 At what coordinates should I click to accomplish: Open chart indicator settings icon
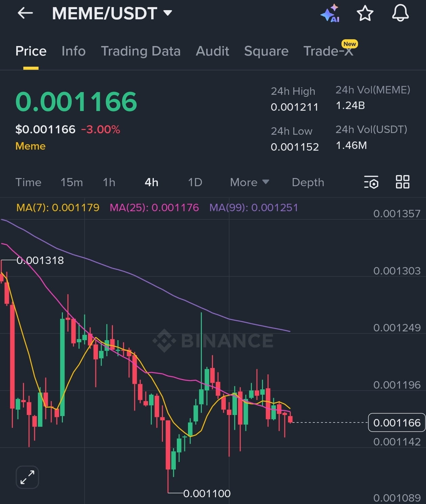[x=371, y=182]
